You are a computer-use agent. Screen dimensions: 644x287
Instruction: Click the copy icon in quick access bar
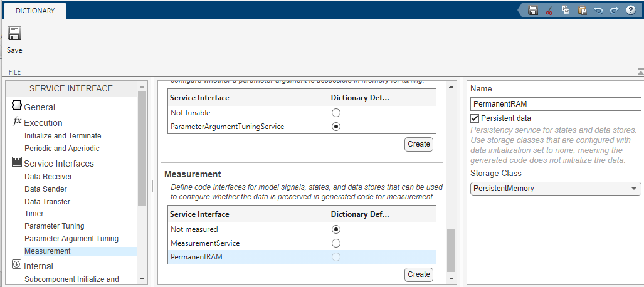click(566, 10)
